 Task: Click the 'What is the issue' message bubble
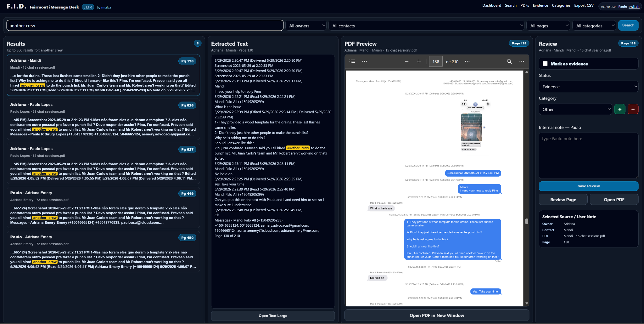381,208
